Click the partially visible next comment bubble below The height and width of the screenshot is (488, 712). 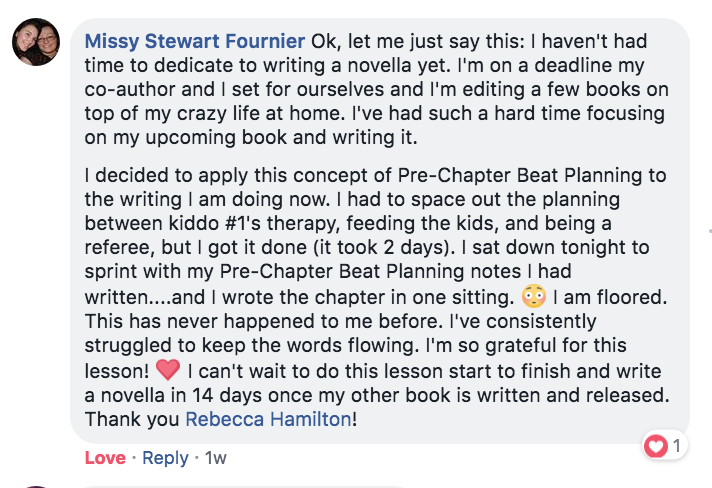click(245, 487)
